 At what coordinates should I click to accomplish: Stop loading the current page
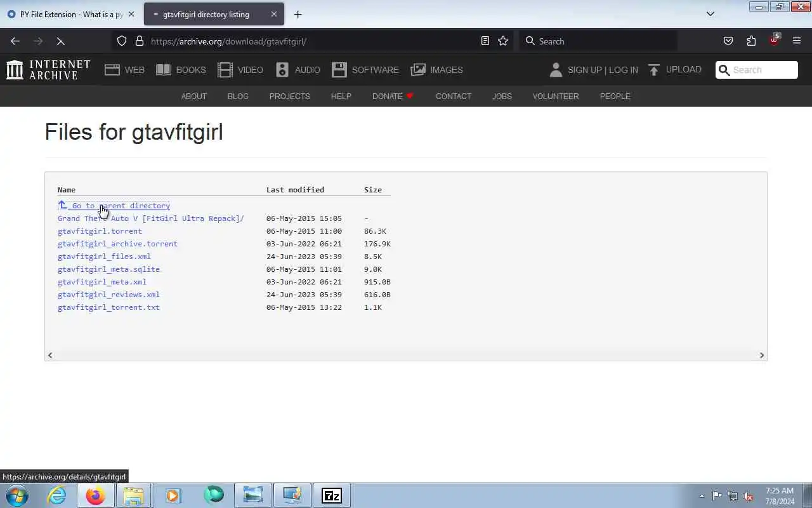[61, 41]
